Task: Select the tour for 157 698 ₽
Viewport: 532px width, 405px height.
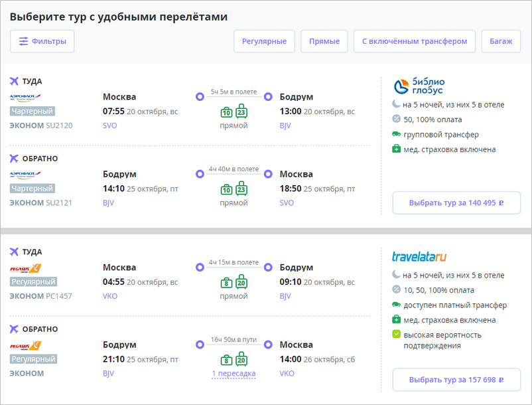Action: point(456,380)
